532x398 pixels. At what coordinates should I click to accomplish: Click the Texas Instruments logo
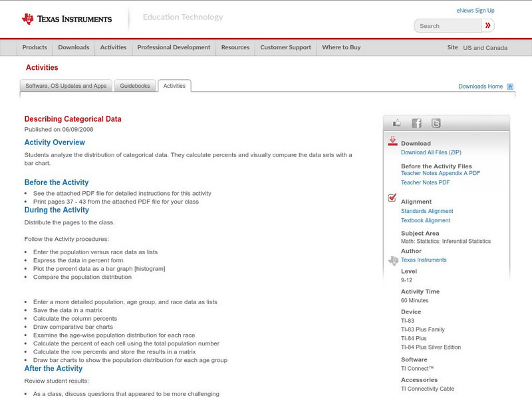[66, 19]
